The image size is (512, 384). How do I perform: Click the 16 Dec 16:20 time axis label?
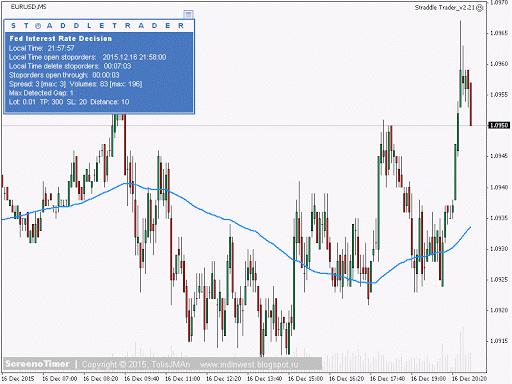pos(347,379)
